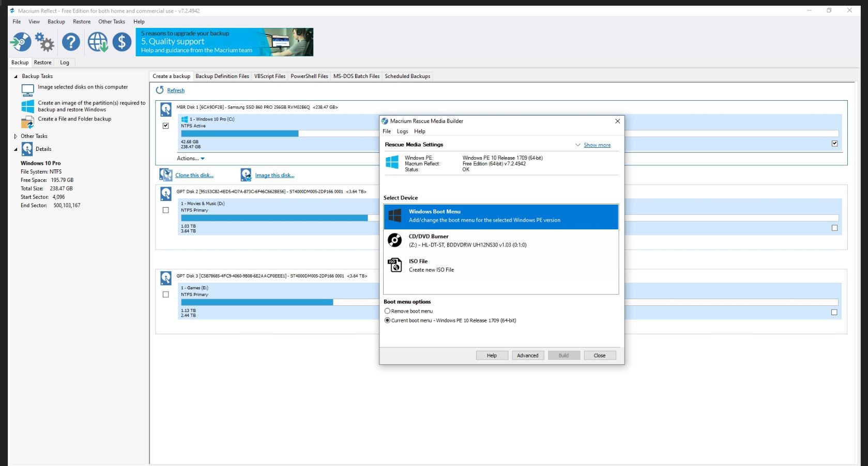This screenshot has width=868, height=466.
Task: Open the Other Tasks menu
Action: tap(112, 22)
